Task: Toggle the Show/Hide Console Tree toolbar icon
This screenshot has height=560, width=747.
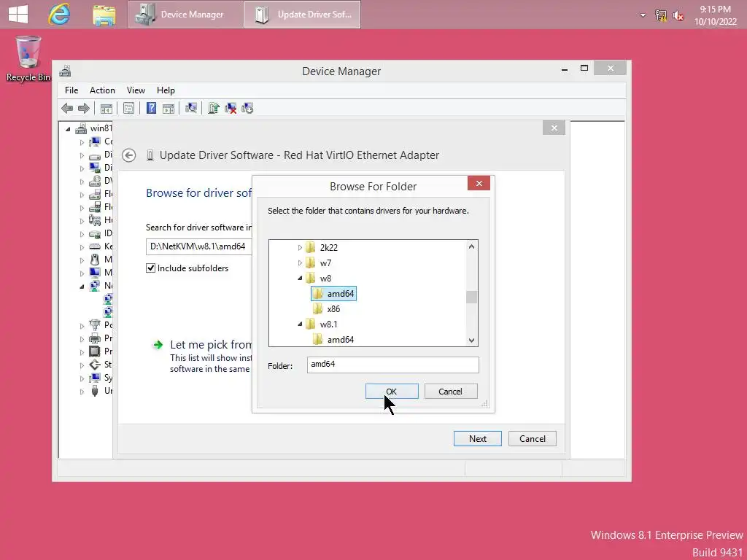Action: [107, 109]
